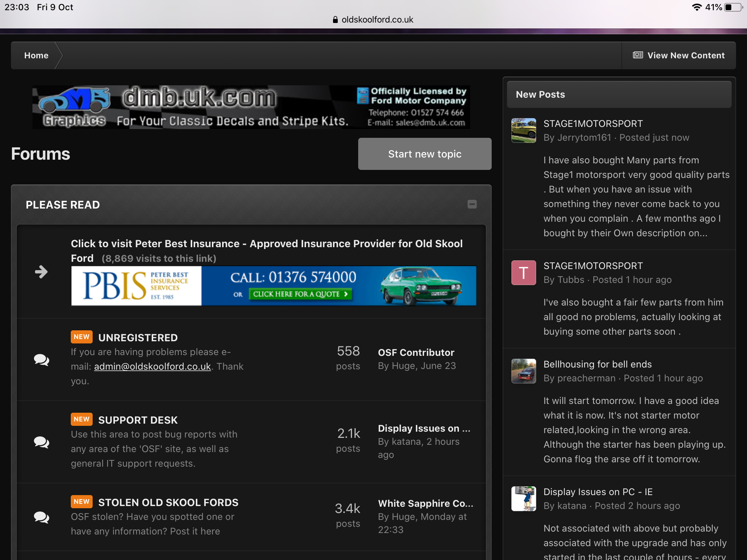Open preacherman's avatar in New Posts
The image size is (747, 560).
(x=523, y=371)
